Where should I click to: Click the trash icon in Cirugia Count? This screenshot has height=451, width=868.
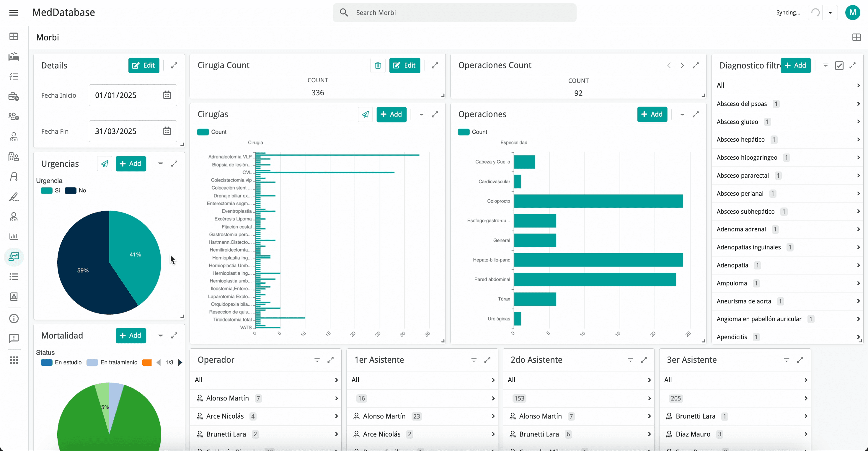click(x=378, y=65)
